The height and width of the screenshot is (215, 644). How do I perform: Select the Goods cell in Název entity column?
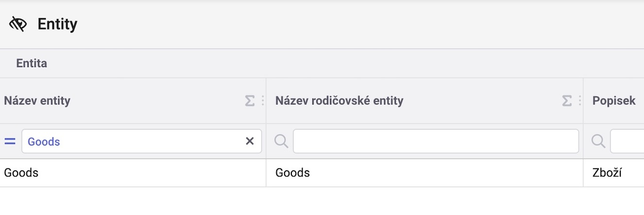pos(133,173)
